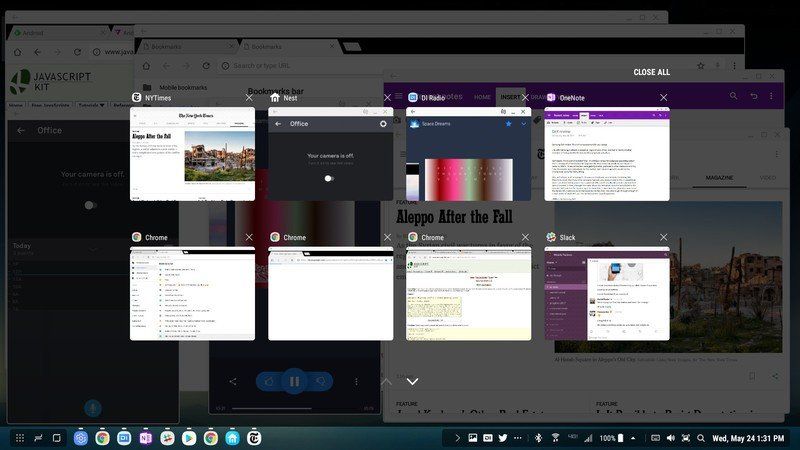Click the Twitter notification icon in tray
800x450 pixels.
click(x=503, y=438)
